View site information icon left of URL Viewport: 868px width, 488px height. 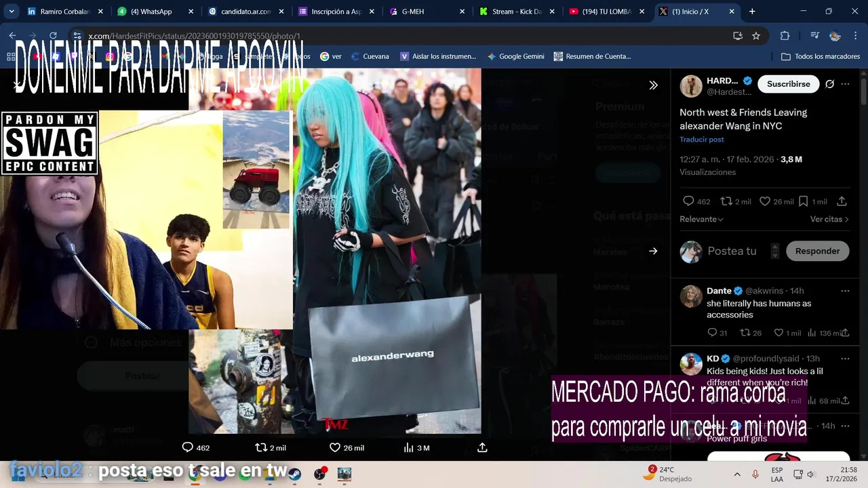click(77, 36)
